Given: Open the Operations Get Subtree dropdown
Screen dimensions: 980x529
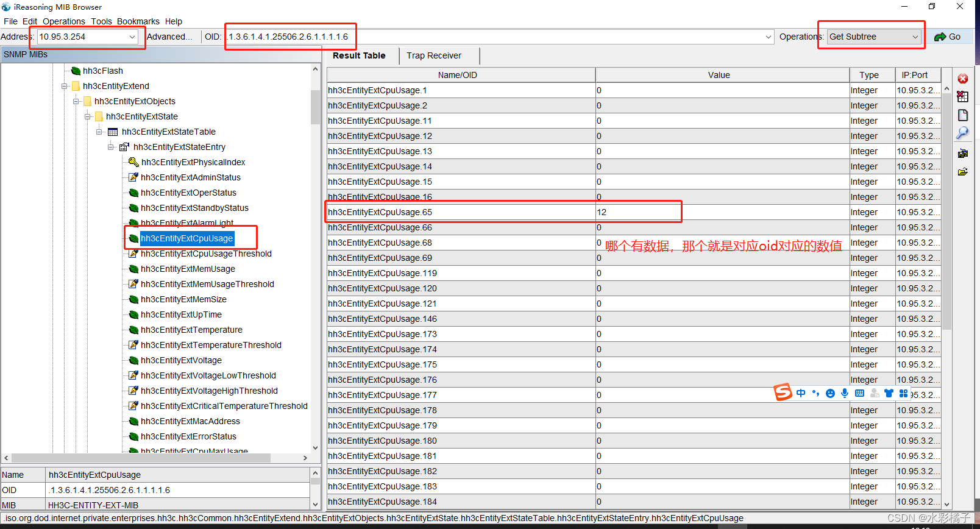Looking at the screenshot, I should (x=915, y=37).
